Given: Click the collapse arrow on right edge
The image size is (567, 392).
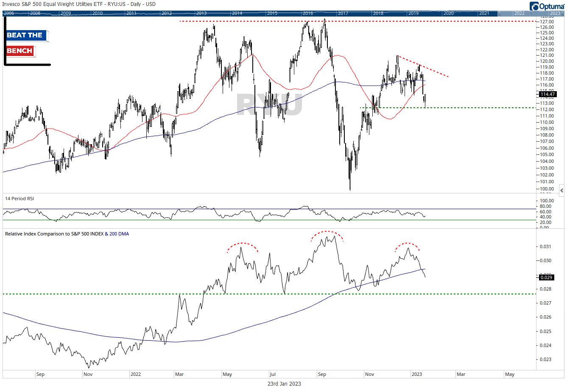Looking at the screenshot, I should pos(561,190).
